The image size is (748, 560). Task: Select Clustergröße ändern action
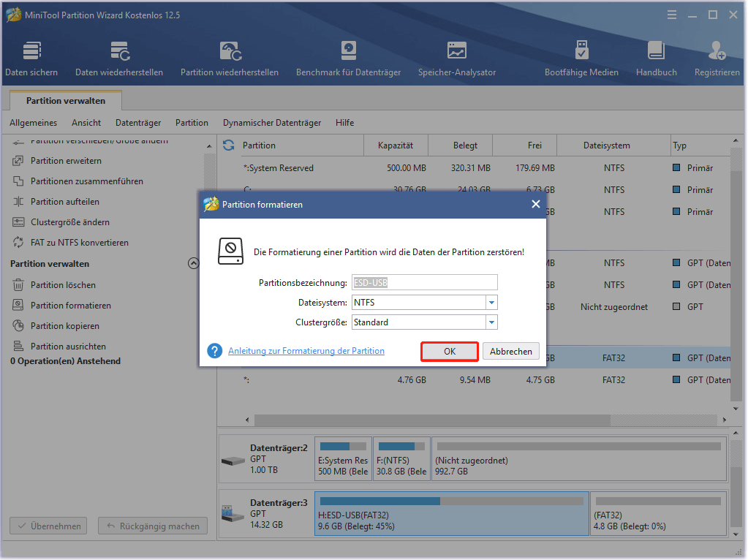click(69, 222)
